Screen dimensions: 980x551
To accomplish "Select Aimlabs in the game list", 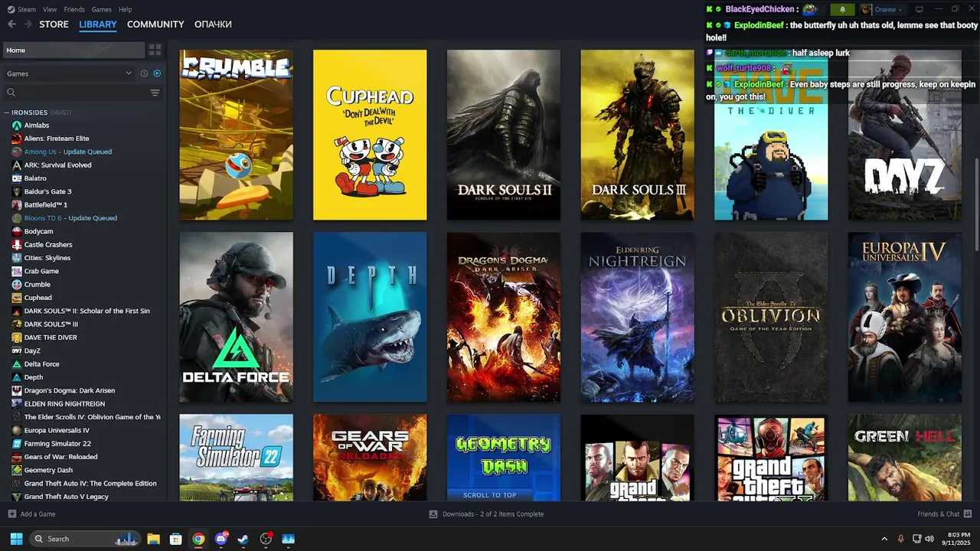I will pyautogui.click(x=37, y=126).
